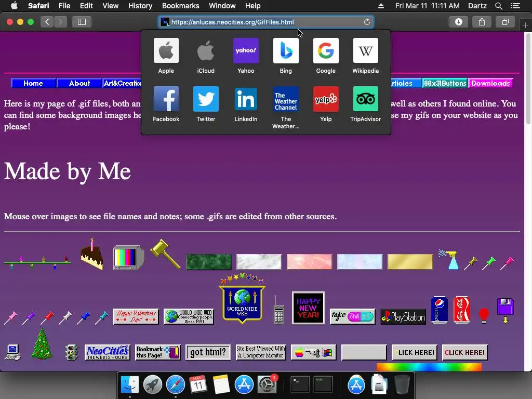Viewport: 532px width, 399px height.
Task: Click the Bookmark this Page button image
Action: point(158,353)
